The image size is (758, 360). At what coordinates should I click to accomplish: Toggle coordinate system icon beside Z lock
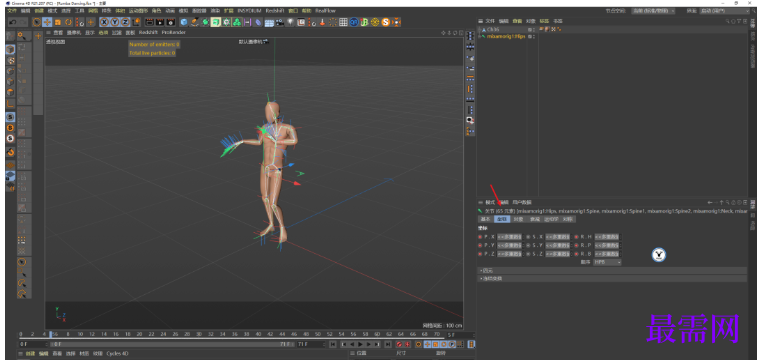pyautogui.click(x=136, y=22)
